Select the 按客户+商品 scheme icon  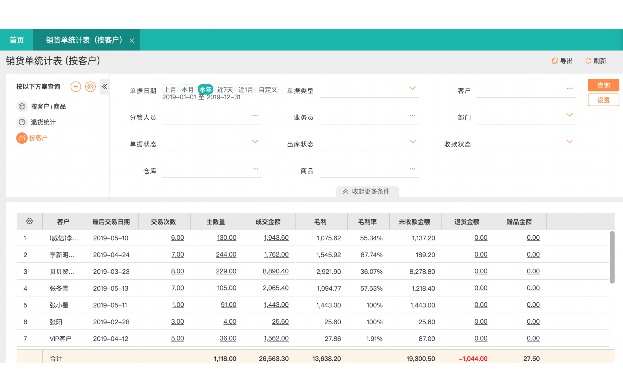[x=22, y=106]
